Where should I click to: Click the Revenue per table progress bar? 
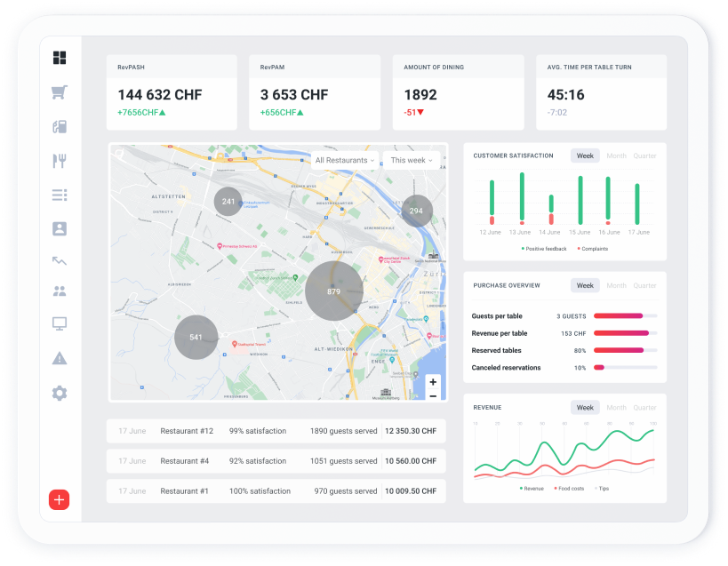[626, 333]
